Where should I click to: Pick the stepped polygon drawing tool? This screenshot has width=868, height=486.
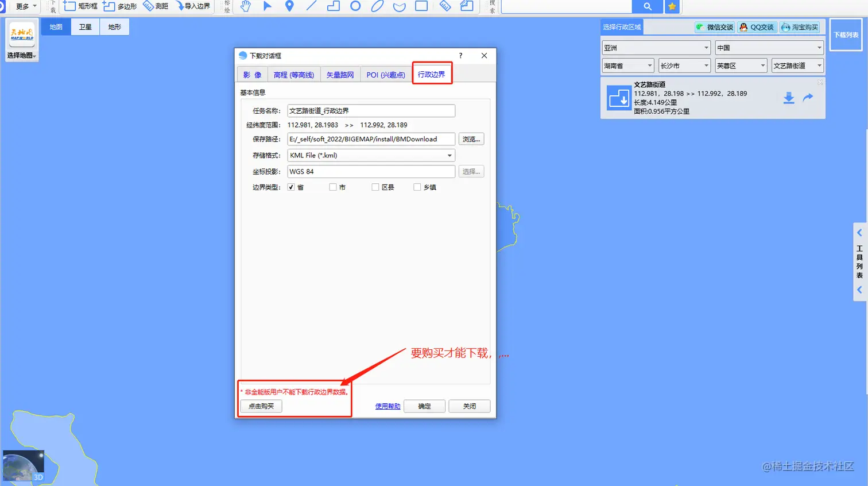(333, 6)
